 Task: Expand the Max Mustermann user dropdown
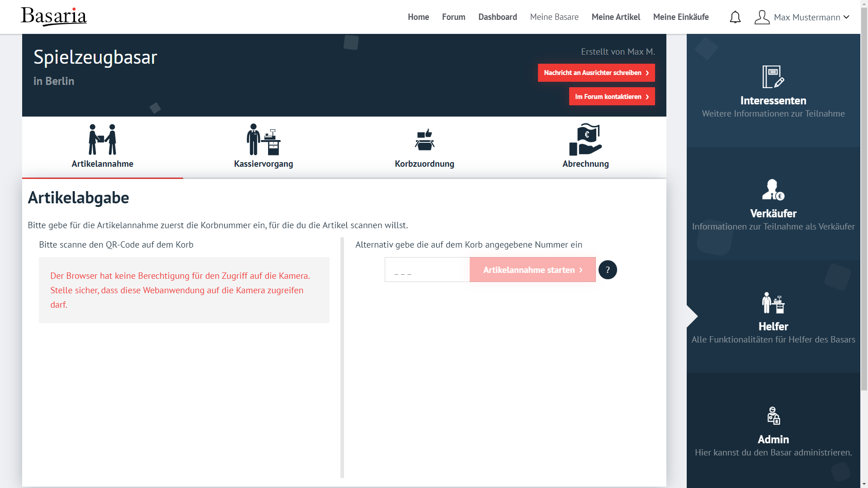point(811,17)
